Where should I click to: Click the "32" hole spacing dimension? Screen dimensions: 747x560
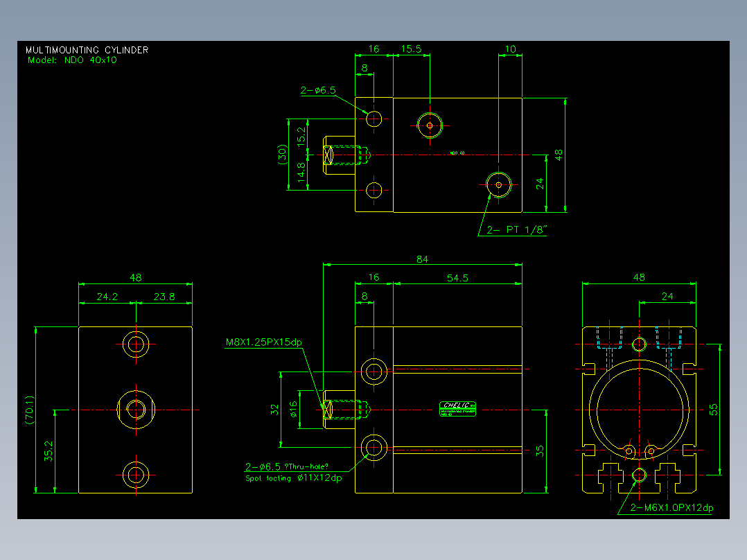(x=274, y=410)
